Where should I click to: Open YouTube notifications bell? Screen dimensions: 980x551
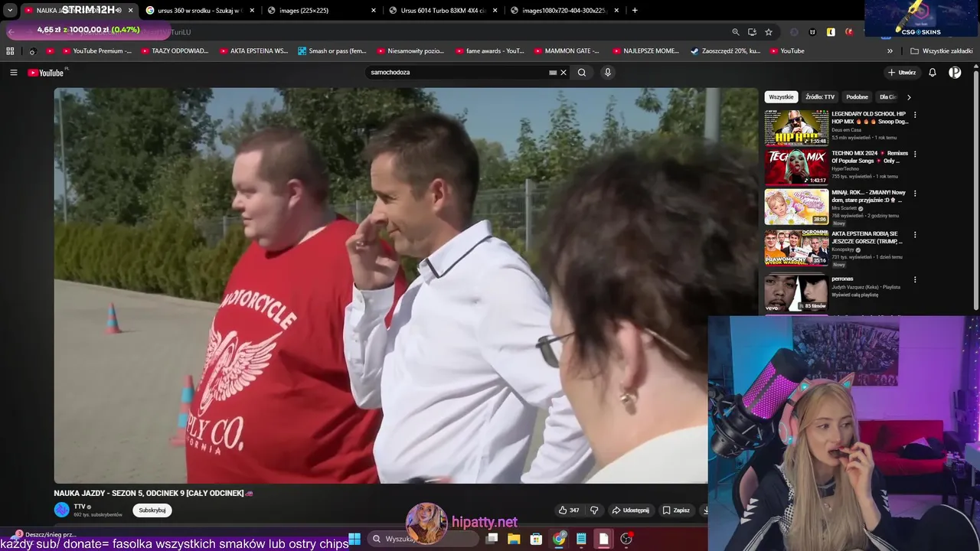click(x=933, y=73)
